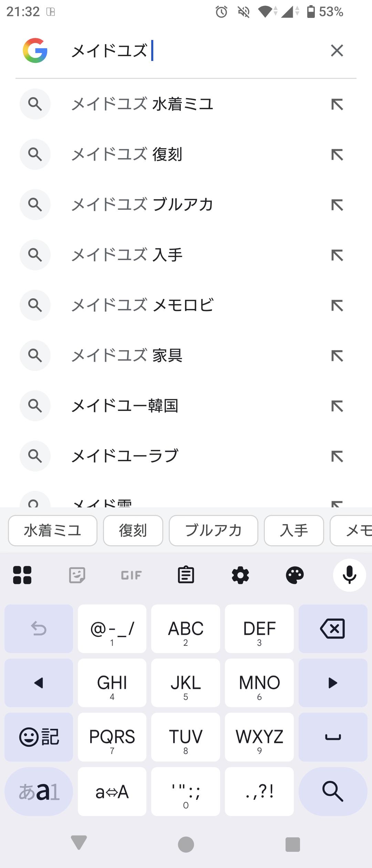Viewport: 372px width, 868px height.
Task: Choose the メイドユー韓国 search suggestion
Action: 125,406
